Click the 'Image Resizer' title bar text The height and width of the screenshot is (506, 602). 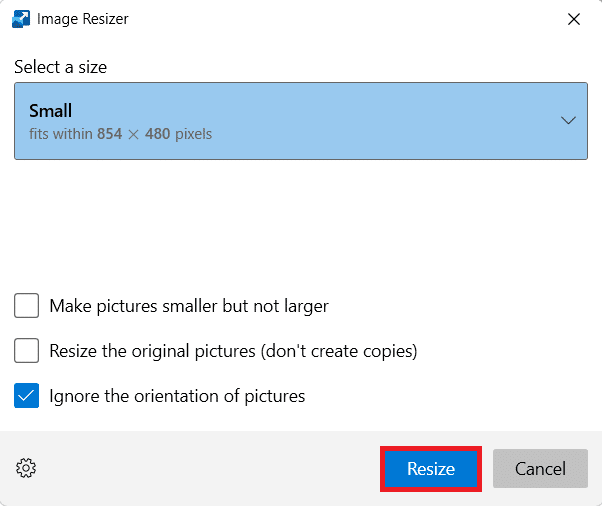click(82, 19)
